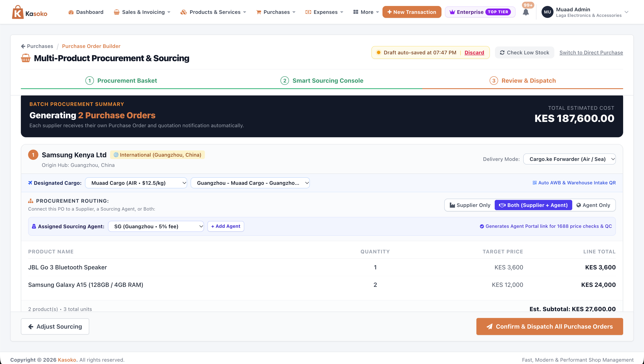The width and height of the screenshot is (644, 364).
Task: Click the Kasoko logo
Action: [x=30, y=12]
